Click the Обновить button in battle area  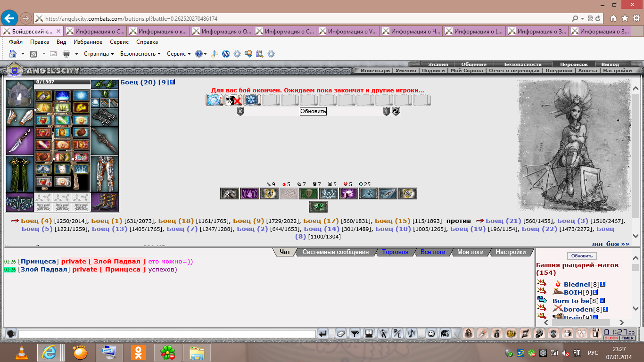pyautogui.click(x=313, y=112)
